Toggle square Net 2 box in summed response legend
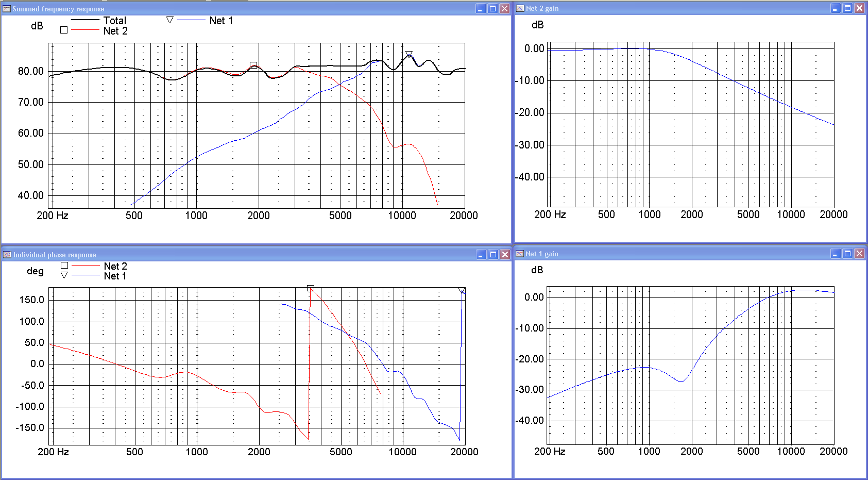This screenshot has width=868, height=480. 64,30
